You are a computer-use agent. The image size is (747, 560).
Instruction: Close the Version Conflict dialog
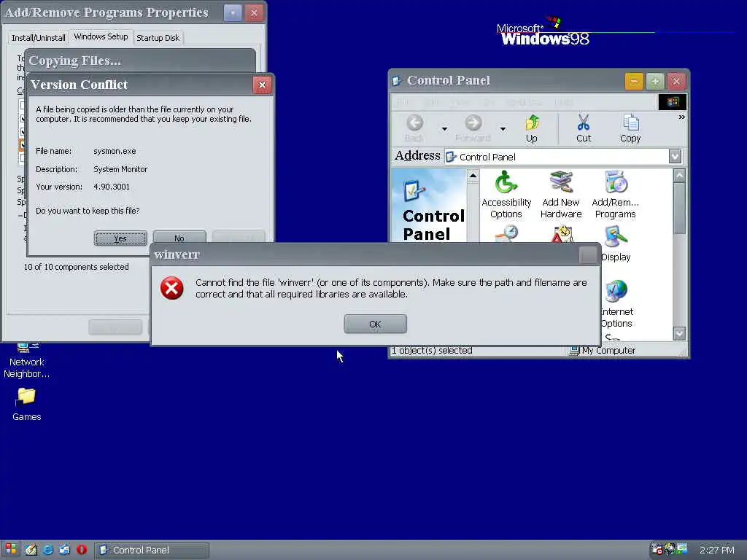[262, 85]
